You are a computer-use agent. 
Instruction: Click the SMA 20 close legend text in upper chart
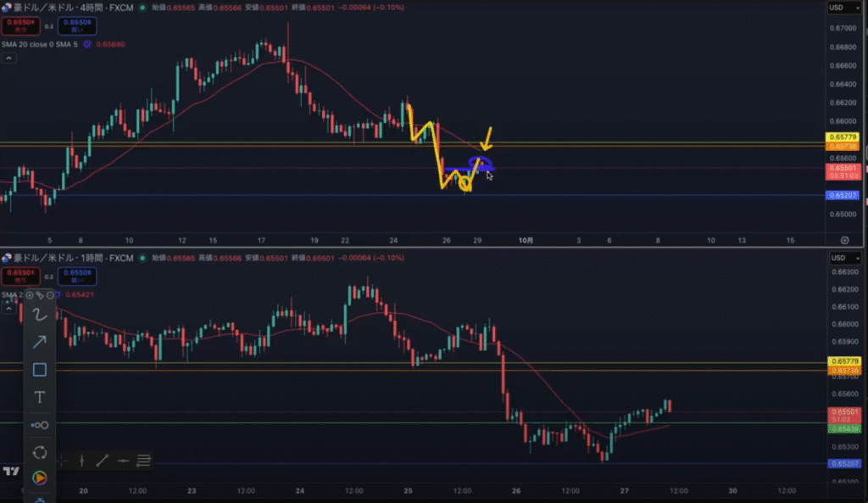(x=40, y=44)
